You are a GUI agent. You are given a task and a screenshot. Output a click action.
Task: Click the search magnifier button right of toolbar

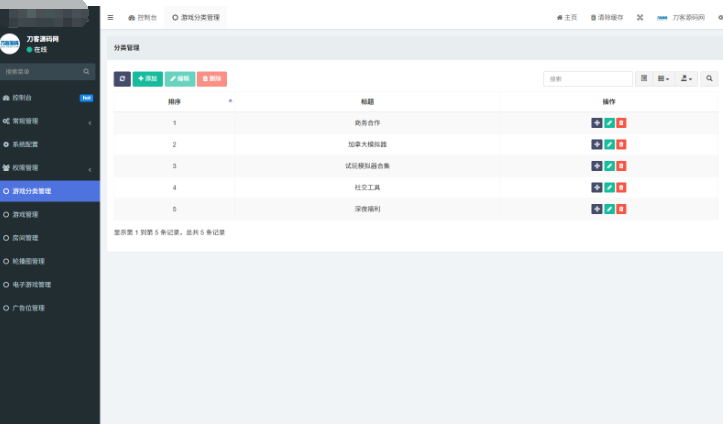pos(709,78)
